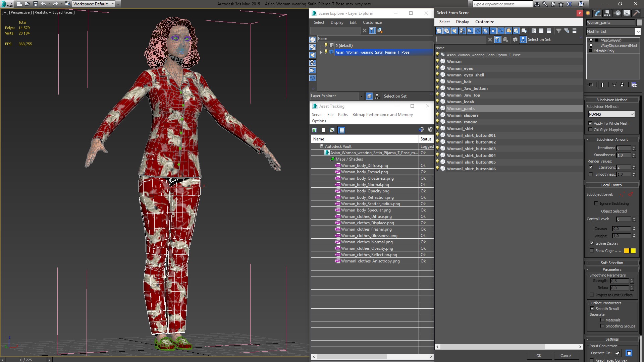The height and width of the screenshot is (362, 644).
Task: Click the keyword search input field
Action: (502, 4)
